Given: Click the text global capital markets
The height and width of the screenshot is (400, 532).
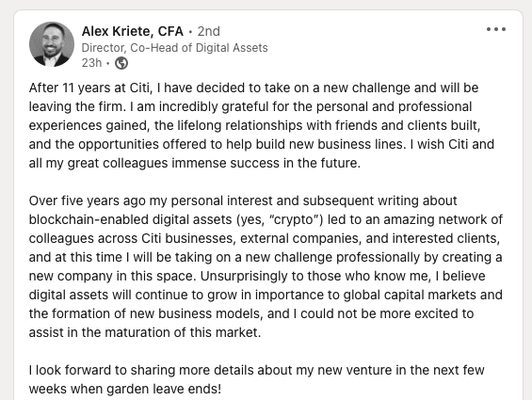Looking at the screenshot, I should [x=410, y=295].
